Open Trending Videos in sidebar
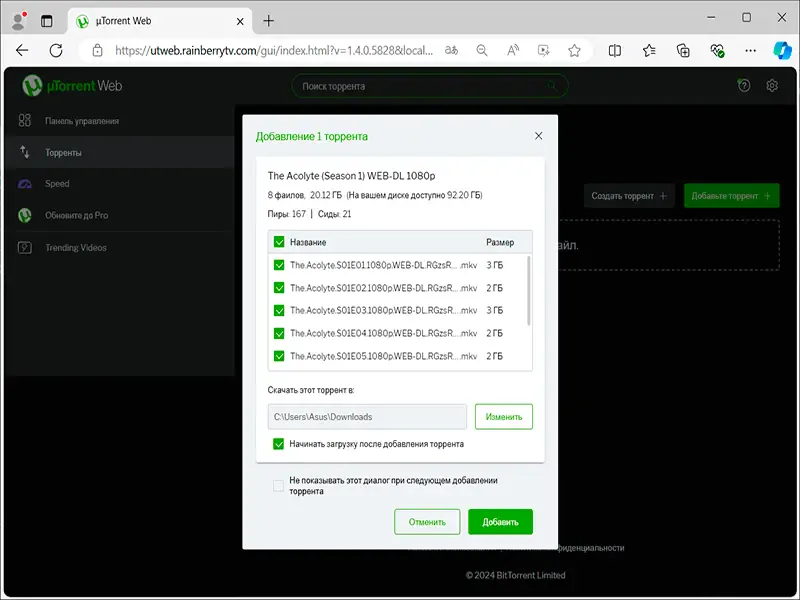Screen dimensions: 800x600 point(119,247)
